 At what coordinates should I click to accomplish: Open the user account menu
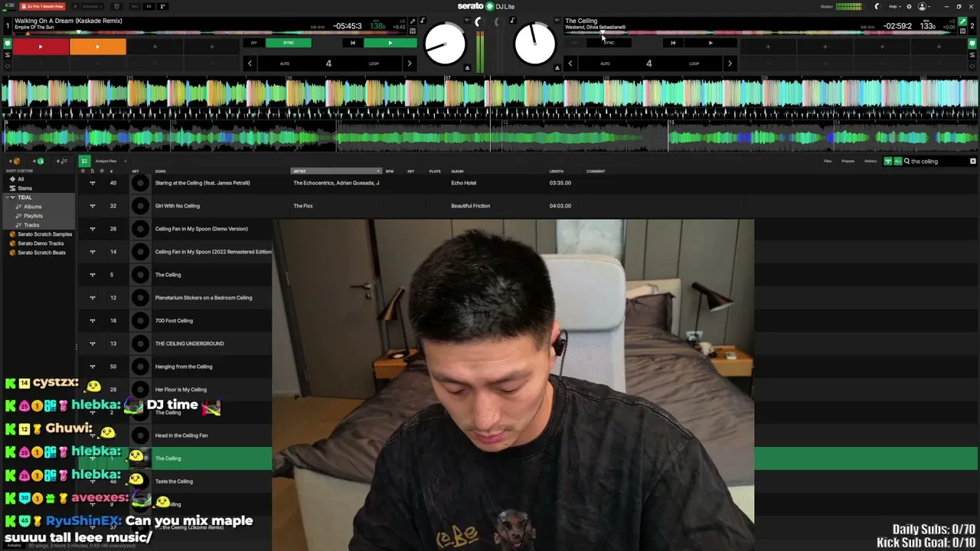tap(924, 6)
